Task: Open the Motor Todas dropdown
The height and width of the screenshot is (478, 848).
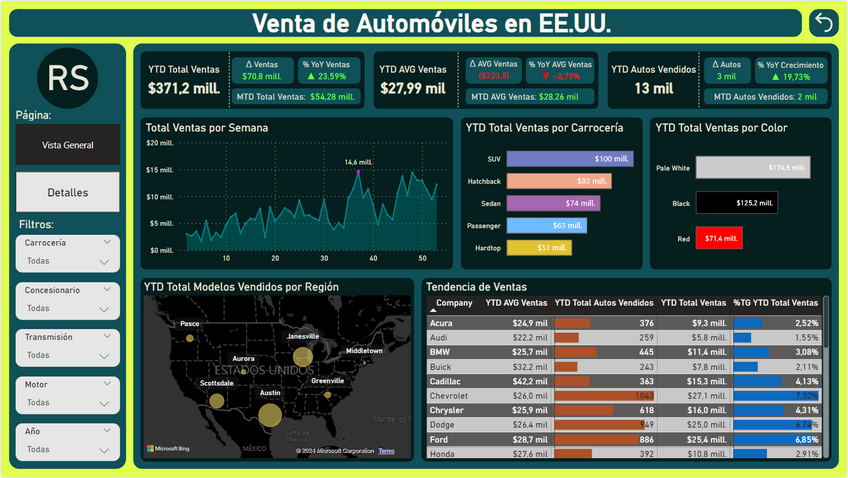Action: tap(68, 403)
